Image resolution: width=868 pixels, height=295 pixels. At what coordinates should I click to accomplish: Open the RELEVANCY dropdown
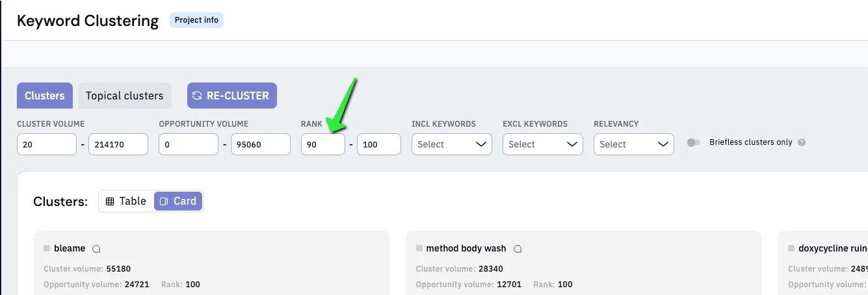point(634,144)
